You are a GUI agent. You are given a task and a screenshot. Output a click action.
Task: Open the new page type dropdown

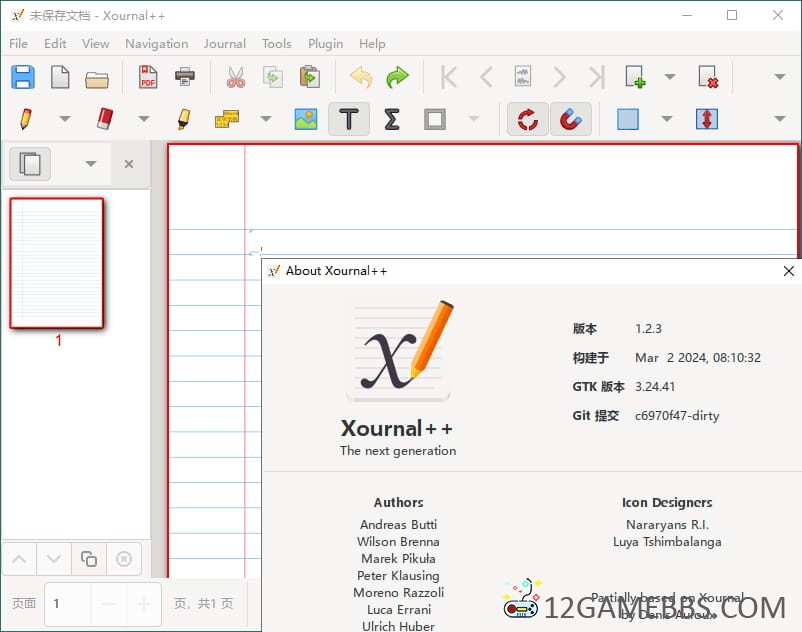point(670,77)
